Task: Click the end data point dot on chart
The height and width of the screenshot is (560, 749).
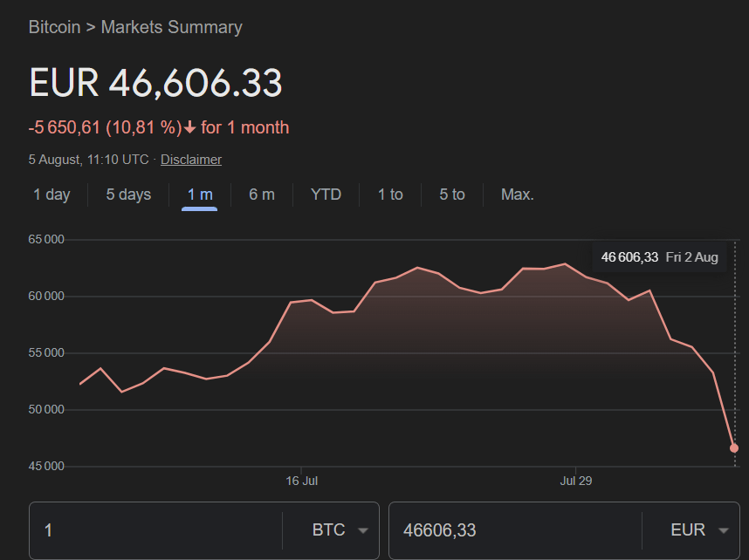Action: pyautogui.click(x=734, y=447)
